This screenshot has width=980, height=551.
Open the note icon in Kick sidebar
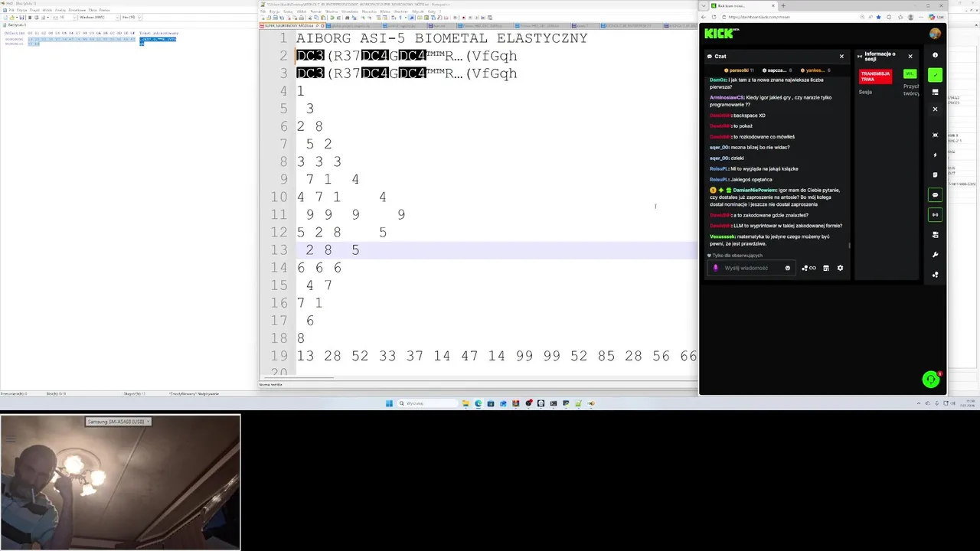point(935,175)
